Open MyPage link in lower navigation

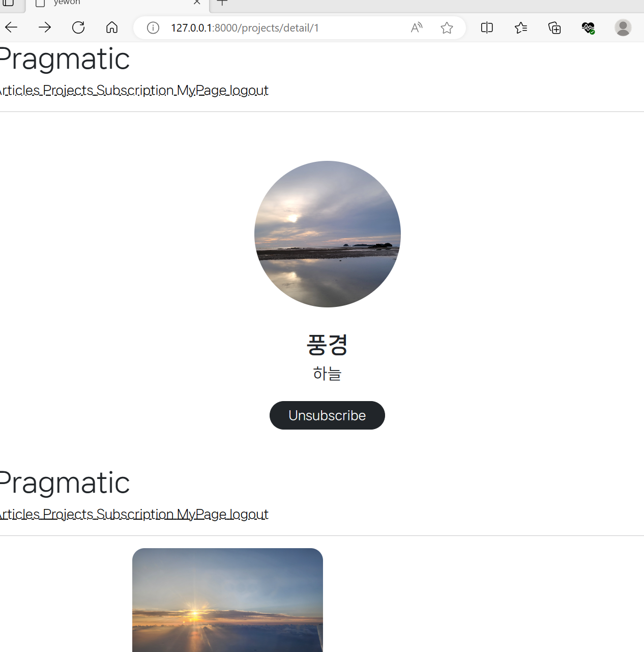(x=201, y=514)
